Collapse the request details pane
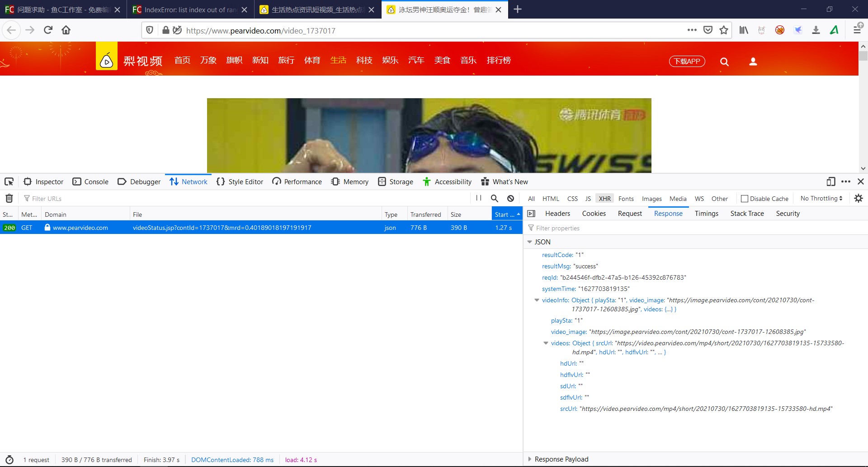Image resolution: width=868 pixels, height=467 pixels. pos(532,214)
